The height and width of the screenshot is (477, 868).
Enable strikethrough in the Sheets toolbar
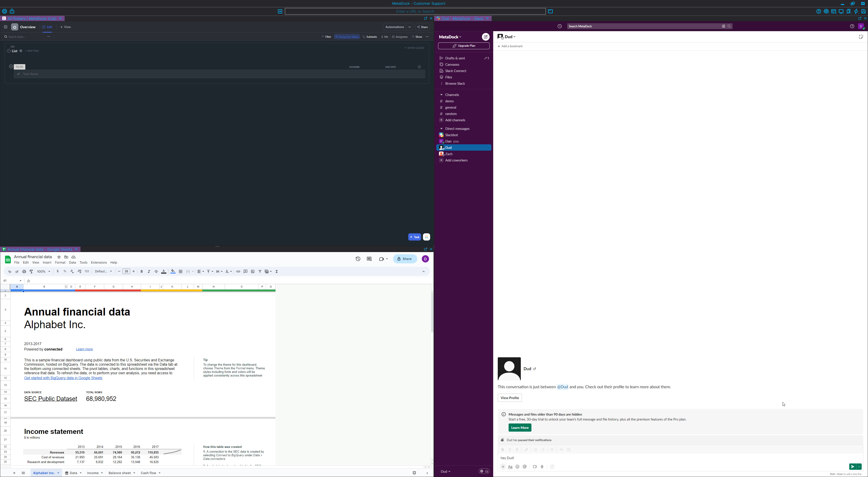click(156, 271)
